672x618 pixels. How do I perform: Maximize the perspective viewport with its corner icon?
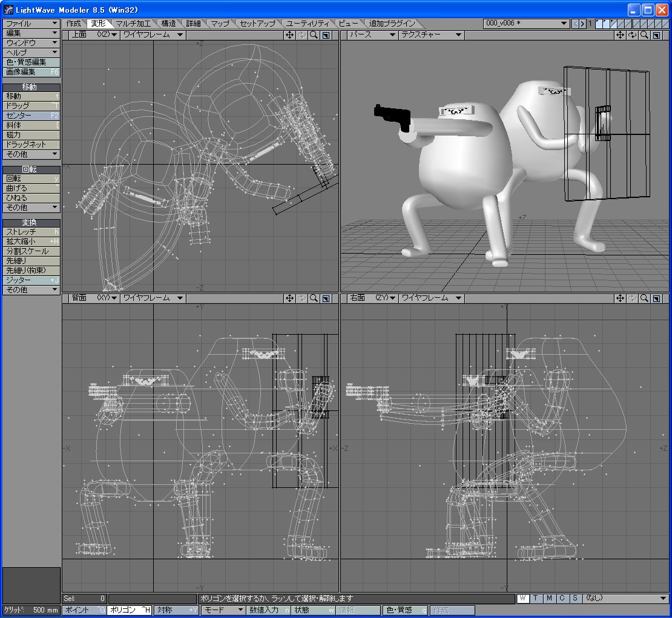tap(656, 35)
